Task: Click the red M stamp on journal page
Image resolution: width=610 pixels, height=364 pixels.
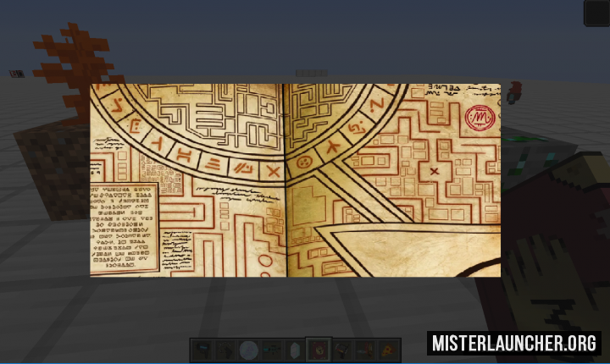Action: pyautogui.click(x=480, y=118)
